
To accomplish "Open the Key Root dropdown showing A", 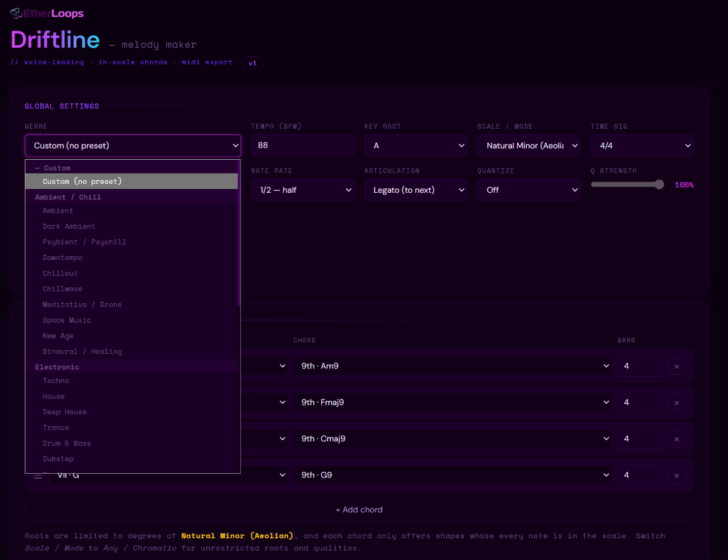I will click(x=416, y=146).
